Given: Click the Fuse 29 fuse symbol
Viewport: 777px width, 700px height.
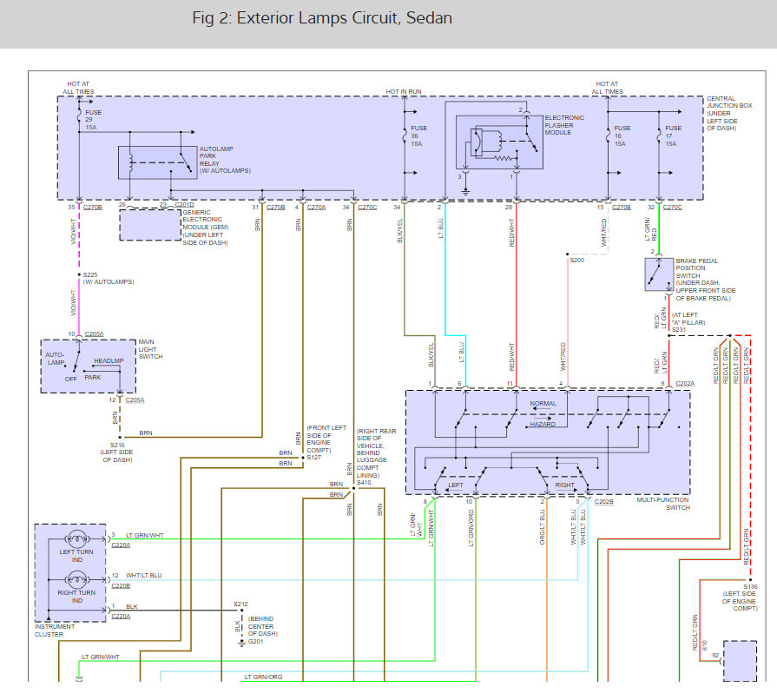Looking at the screenshot, I should 79,116.
